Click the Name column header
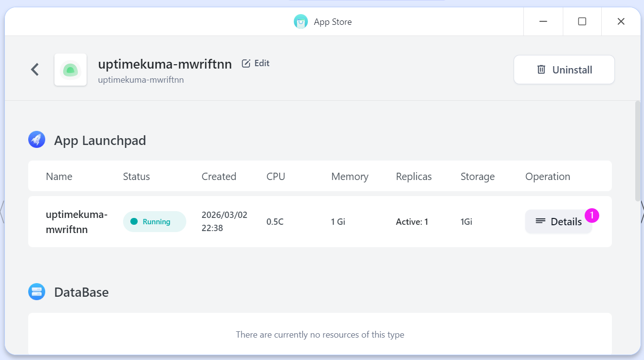 click(59, 177)
